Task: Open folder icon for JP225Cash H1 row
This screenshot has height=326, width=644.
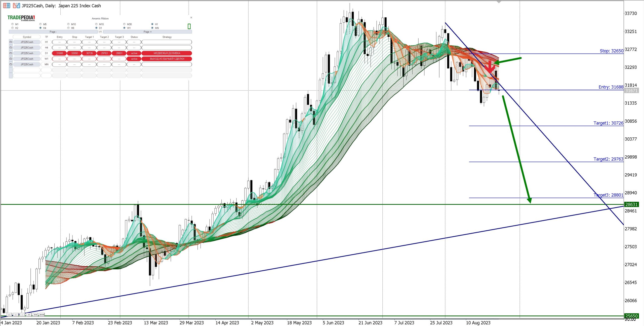Action: 11,42
